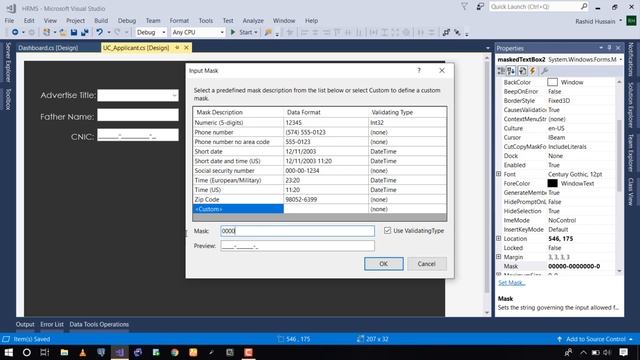Click the Quick Launch search magnifier icon
The width and height of the screenshot is (640, 360).
(584, 7)
